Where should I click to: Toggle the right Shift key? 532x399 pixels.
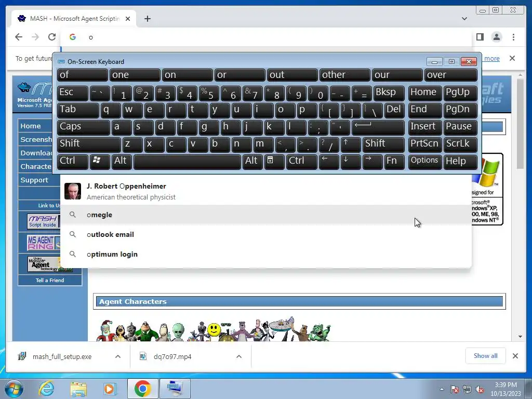pos(383,144)
